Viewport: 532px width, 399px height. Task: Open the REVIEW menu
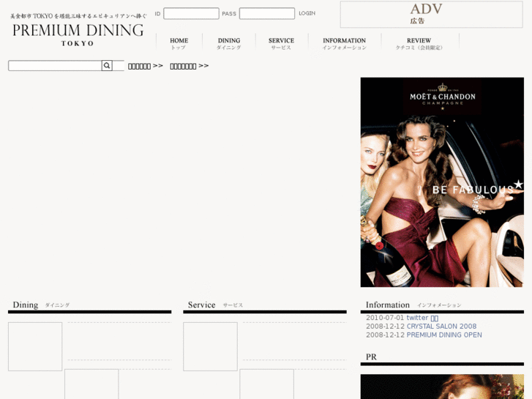coord(419,43)
